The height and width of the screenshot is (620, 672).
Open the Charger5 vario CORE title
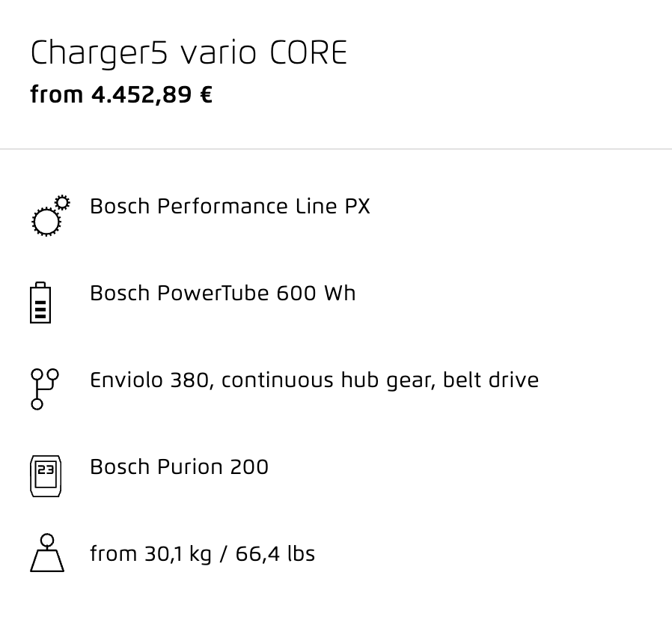pyautogui.click(x=189, y=53)
